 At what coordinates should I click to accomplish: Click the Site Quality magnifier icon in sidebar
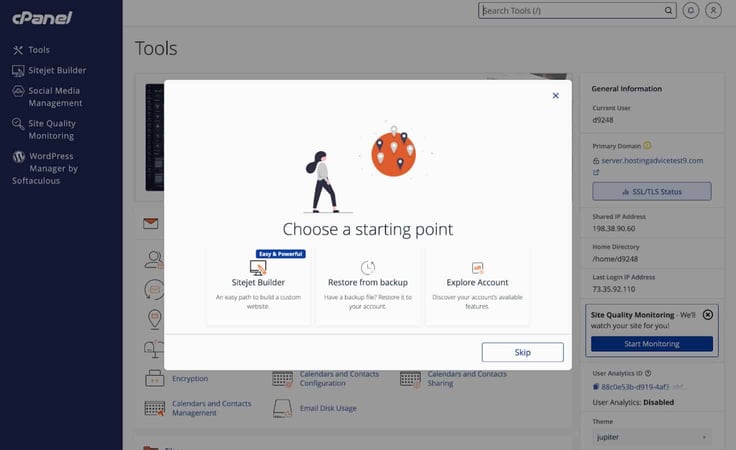[x=18, y=123]
